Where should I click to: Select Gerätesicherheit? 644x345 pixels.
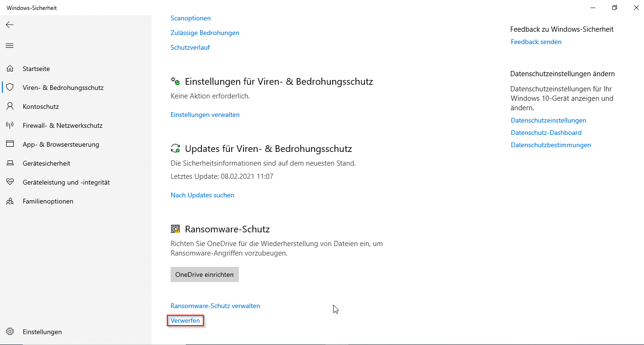coord(46,163)
